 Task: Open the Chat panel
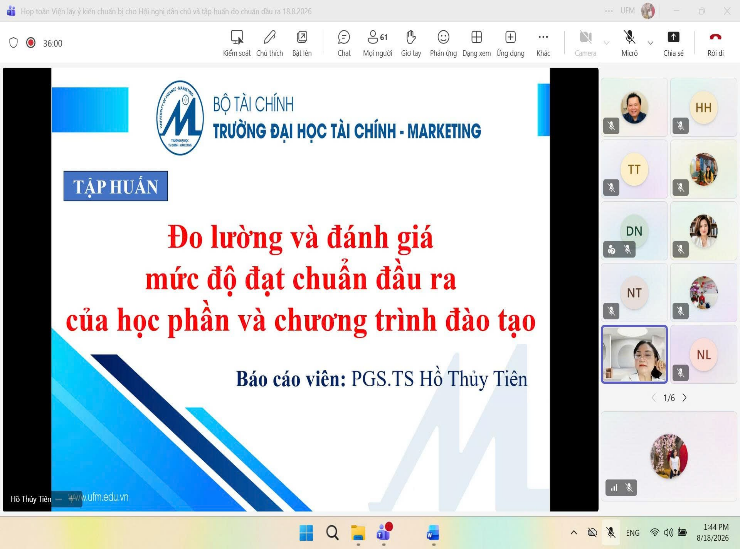344,43
